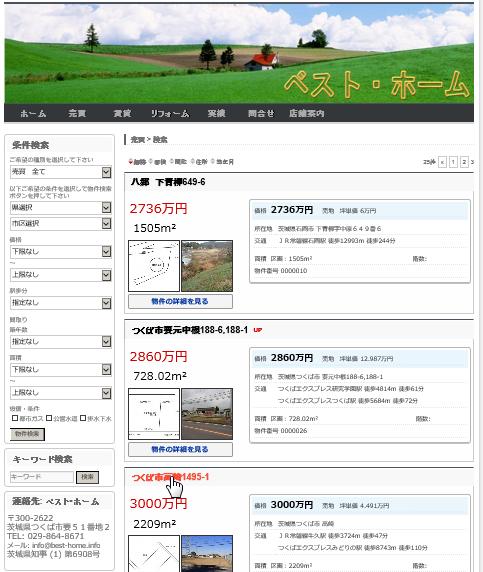This screenshot has height=572, width=483.
Task: Check the 排水下水 option
Action: pyautogui.click(x=83, y=418)
